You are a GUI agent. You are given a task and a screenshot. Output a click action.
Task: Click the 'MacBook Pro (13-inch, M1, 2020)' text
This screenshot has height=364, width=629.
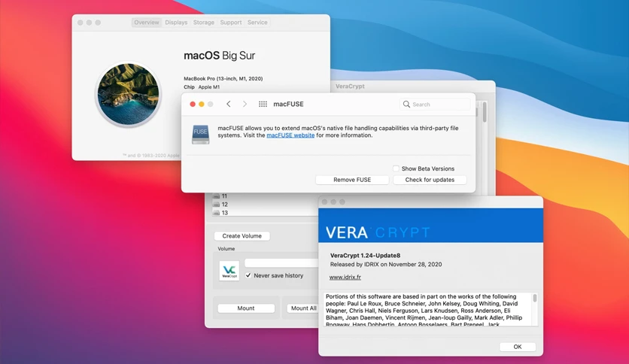223,78
